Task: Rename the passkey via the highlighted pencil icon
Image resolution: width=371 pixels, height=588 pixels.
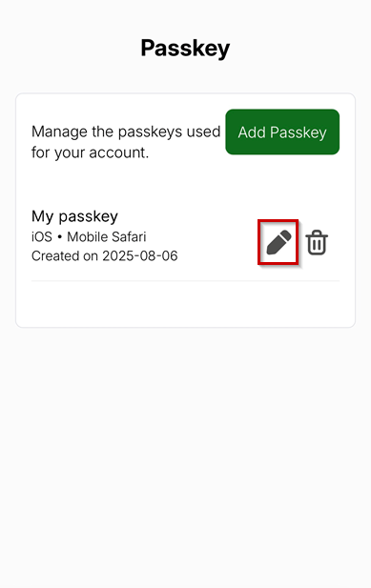Action: coord(278,242)
